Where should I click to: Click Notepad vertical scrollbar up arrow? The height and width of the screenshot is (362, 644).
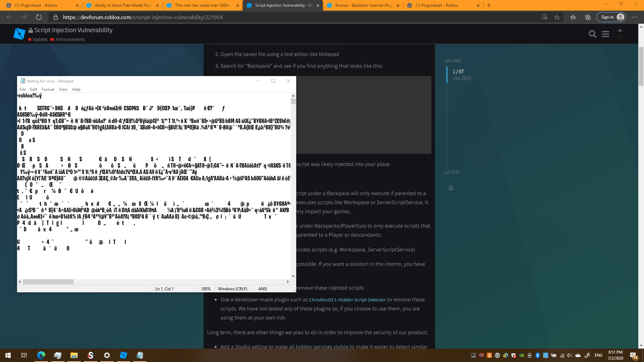click(x=293, y=96)
